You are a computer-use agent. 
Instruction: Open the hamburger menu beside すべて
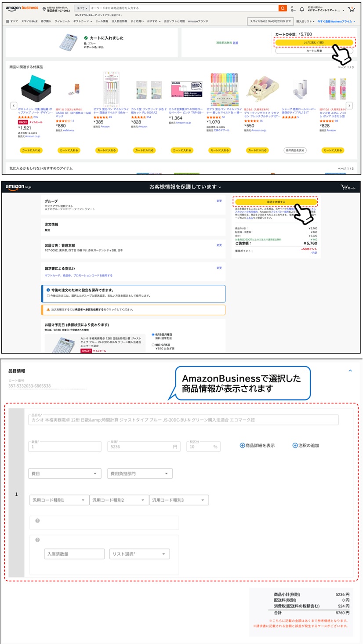7,21
